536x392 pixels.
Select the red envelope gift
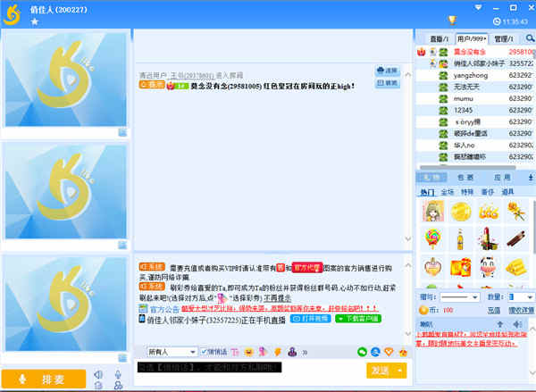click(x=460, y=267)
